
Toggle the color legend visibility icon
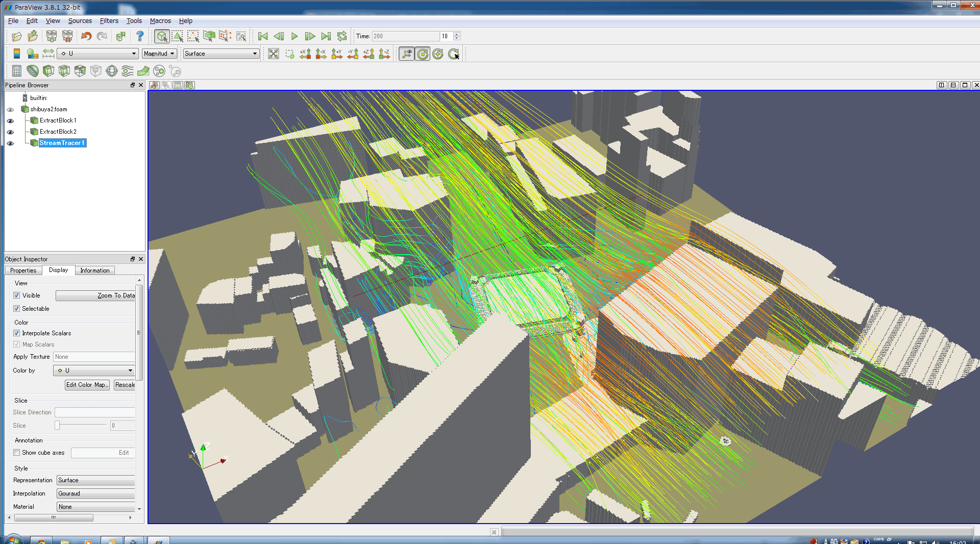(x=17, y=54)
